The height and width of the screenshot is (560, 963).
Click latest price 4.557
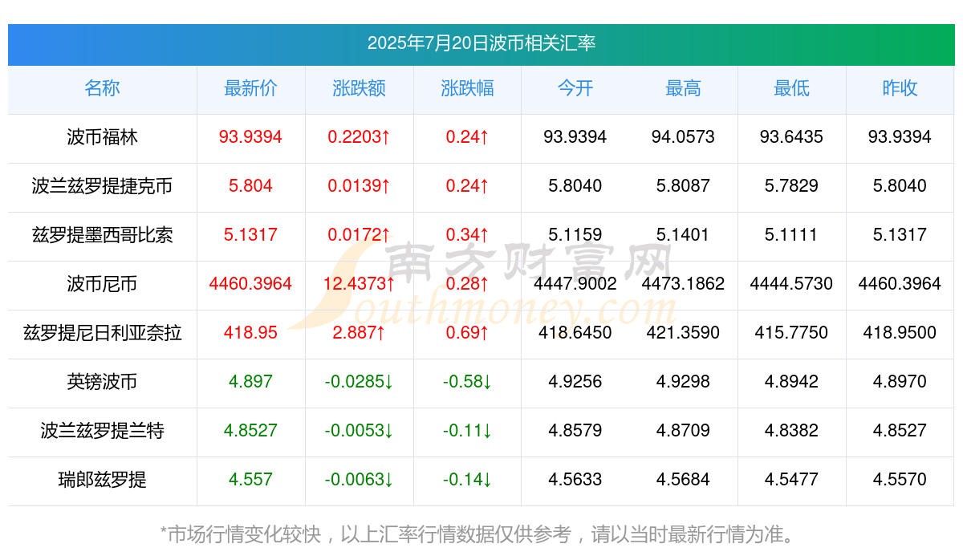(x=250, y=480)
